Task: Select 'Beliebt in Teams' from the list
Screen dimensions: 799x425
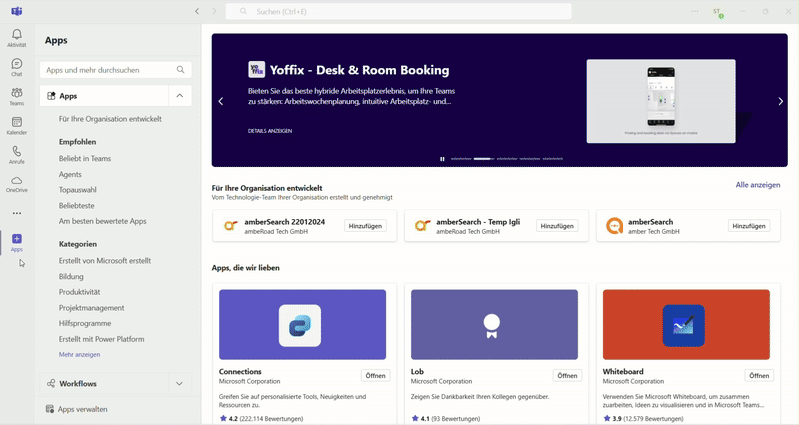Action: [x=85, y=159]
